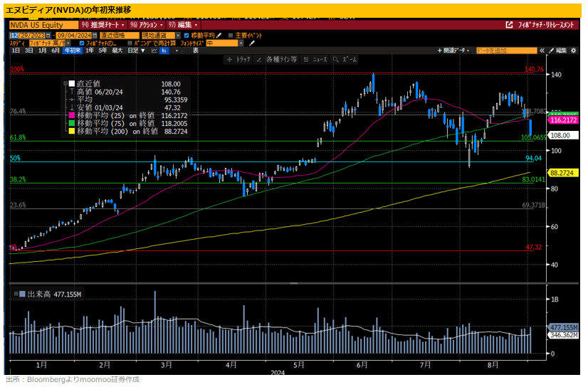The image size is (588, 387).
Task: Toggle the フィボナッチの... checkbox
Action: pos(82,43)
